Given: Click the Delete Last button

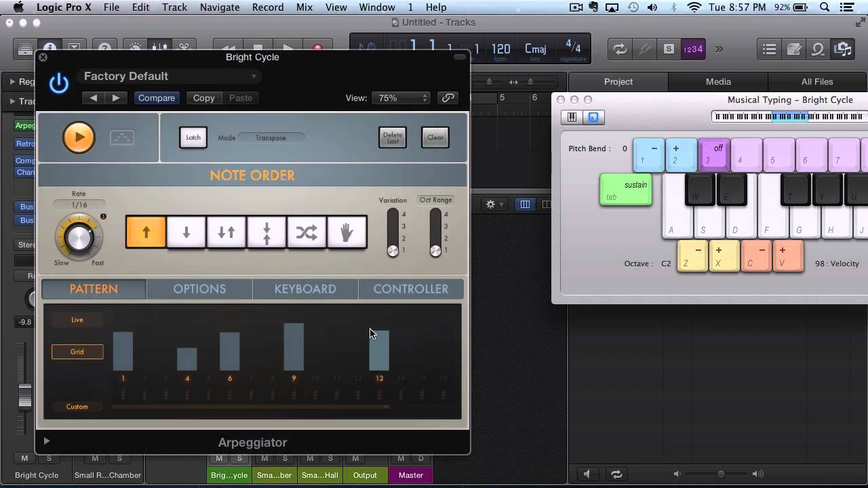Looking at the screenshot, I should pyautogui.click(x=393, y=138).
